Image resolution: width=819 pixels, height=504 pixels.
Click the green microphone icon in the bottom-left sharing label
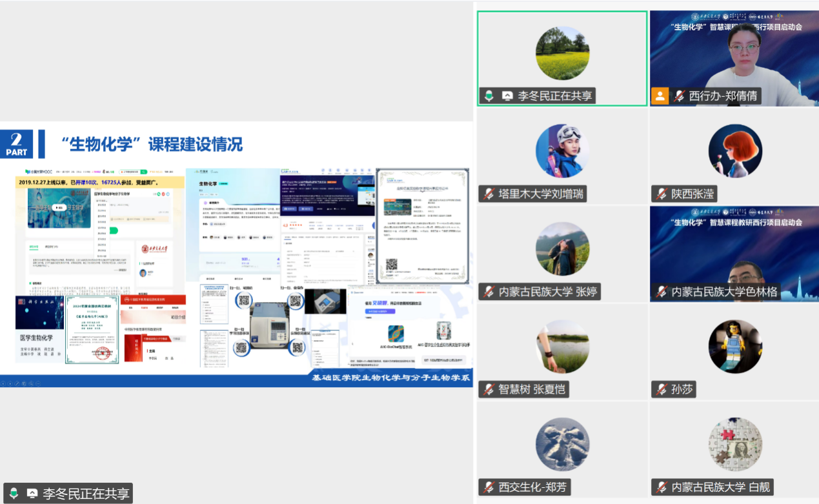pos(14,494)
